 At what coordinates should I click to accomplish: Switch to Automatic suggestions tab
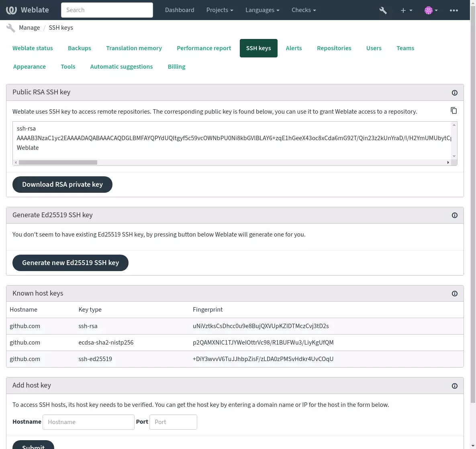pyautogui.click(x=121, y=67)
